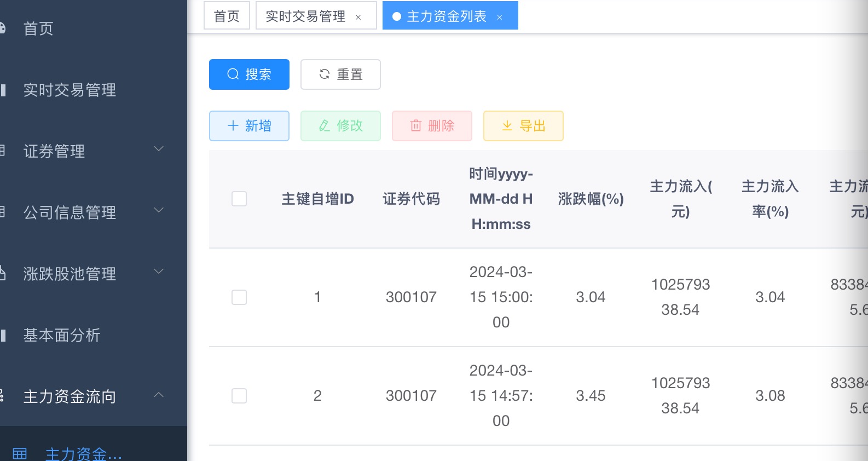Screen dimensions: 868x461
Task: Click the table icon beside 主力资金…
Action: point(20,454)
